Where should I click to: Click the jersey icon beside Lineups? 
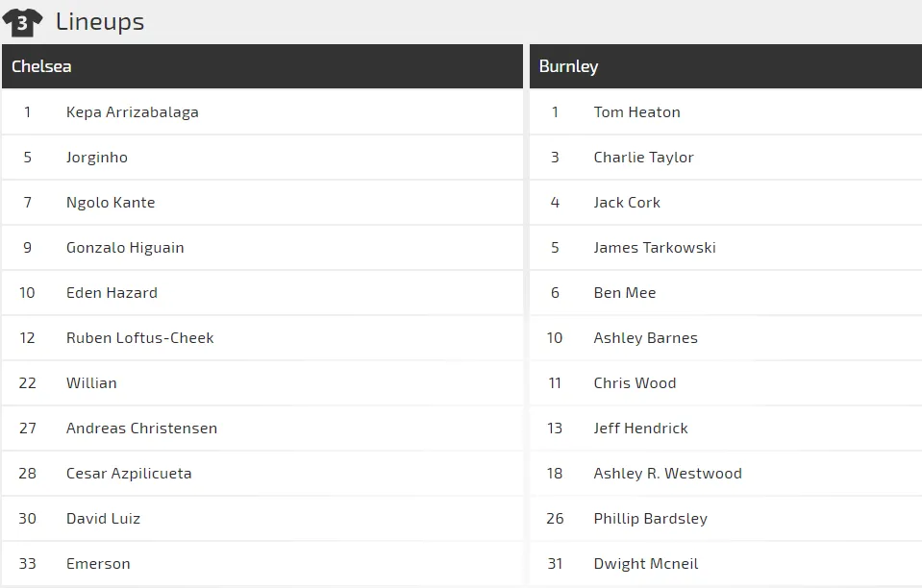[x=22, y=22]
